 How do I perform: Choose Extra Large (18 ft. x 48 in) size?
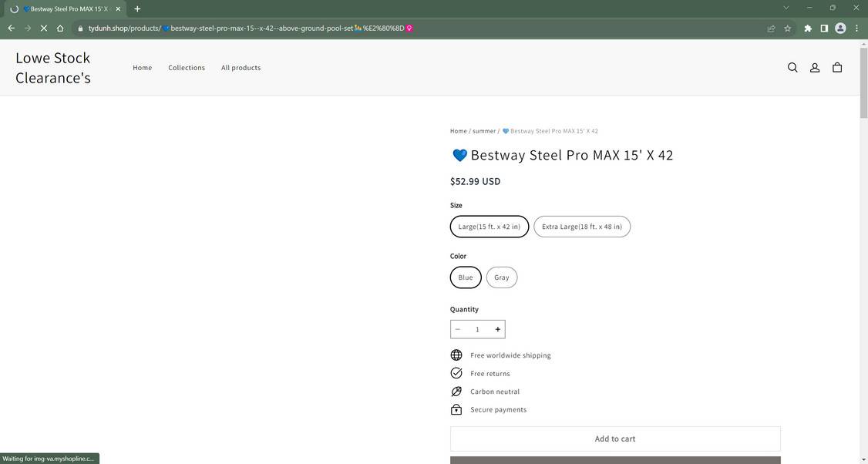pos(582,227)
